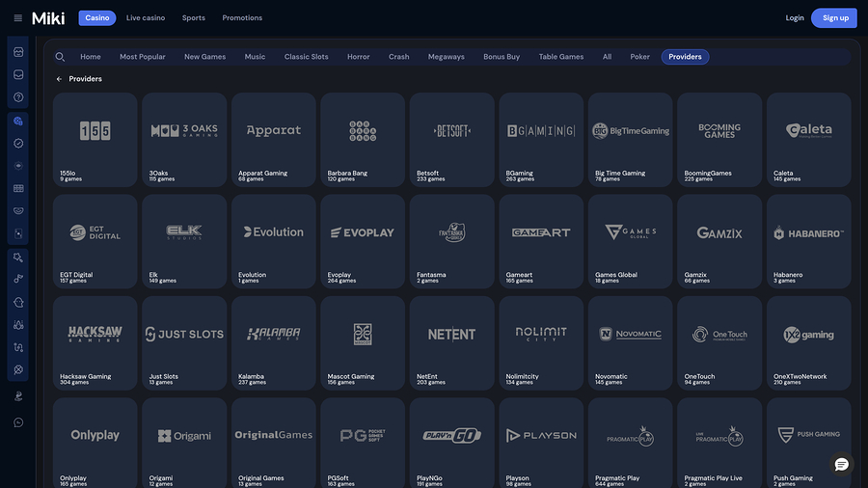Viewport: 868px width, 488px height.
Task: Click the verified badge sidebar icon
Action: pyautogui.click(x=18, y=144)
